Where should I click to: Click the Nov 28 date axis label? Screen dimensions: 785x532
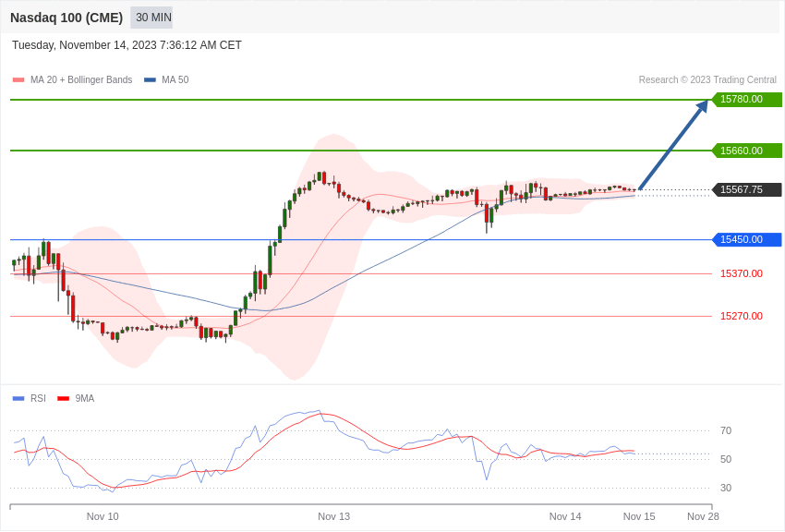click(x=703, y=516)
